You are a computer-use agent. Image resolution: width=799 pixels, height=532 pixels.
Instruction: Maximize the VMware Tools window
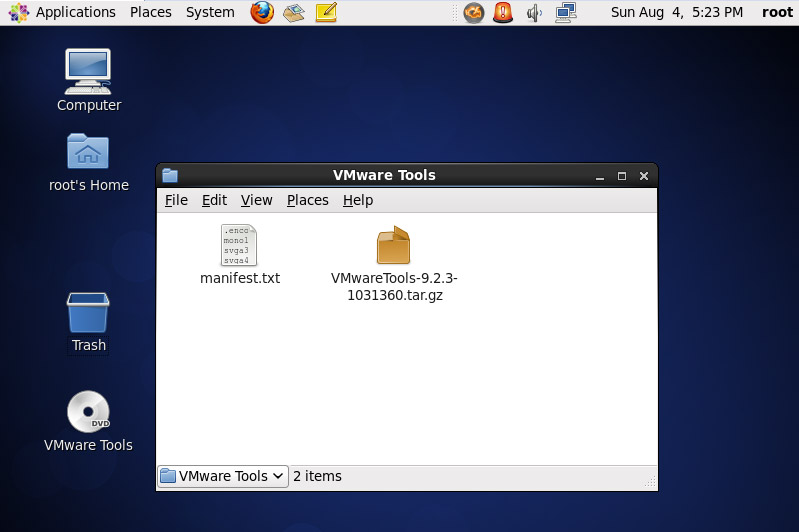point(622,176)
